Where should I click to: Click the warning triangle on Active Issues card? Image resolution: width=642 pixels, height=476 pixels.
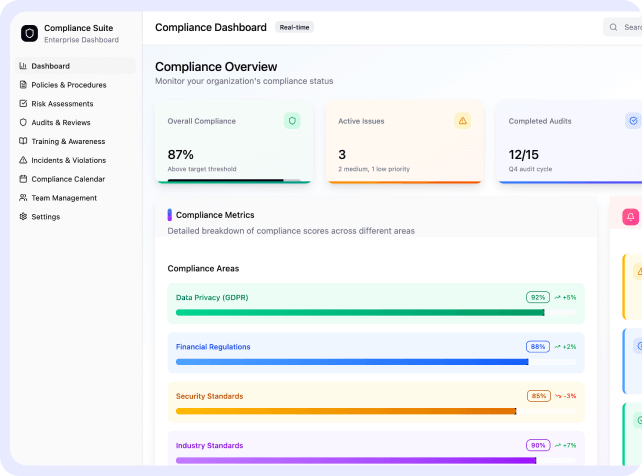[x=462, y=121]
